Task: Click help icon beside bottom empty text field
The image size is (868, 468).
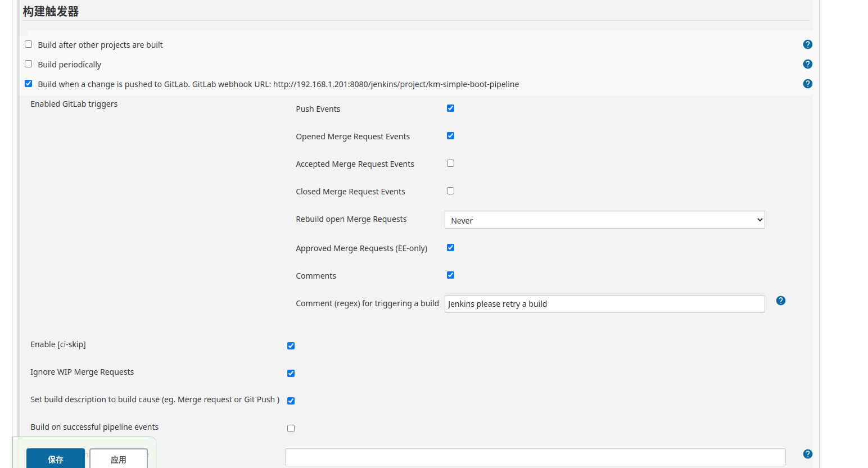Action: (x=807, y=454)
